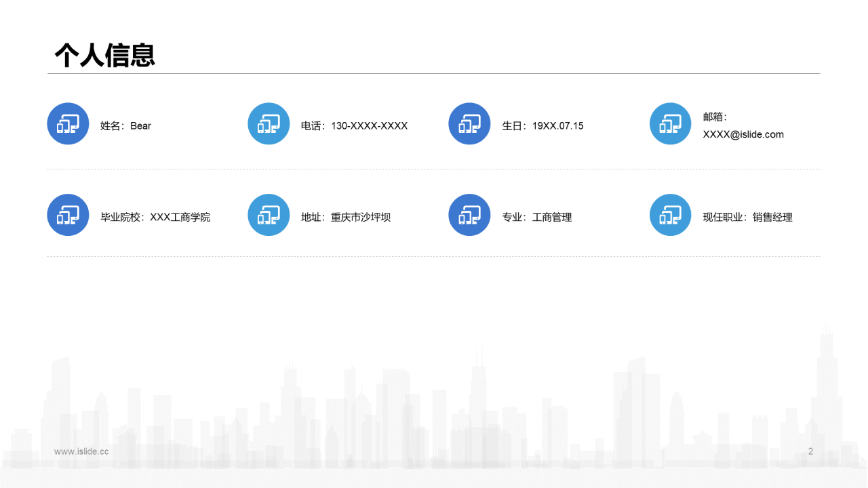Viewport: 868px width, 488px height.
Task: Select the text 电话: 130-XXXX-XXXX
Action: pyautogui.click(x=355, y=126)
